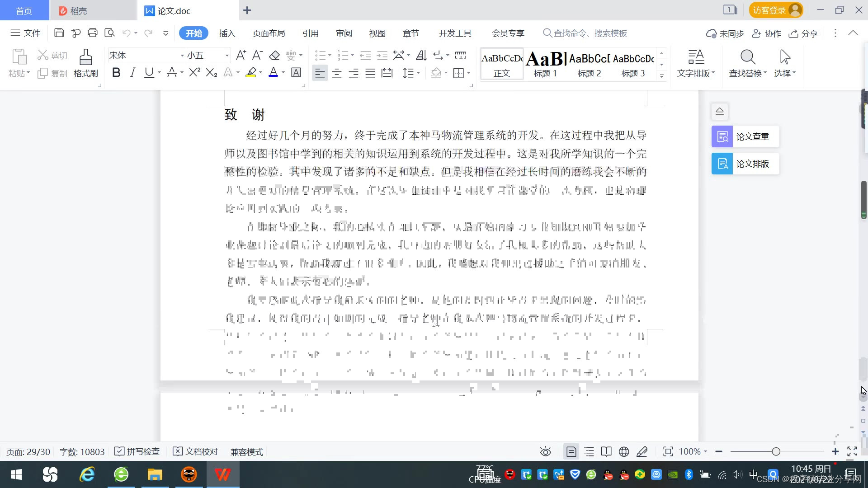Select the 标题 1 heading style

click(x=545, y=64)
